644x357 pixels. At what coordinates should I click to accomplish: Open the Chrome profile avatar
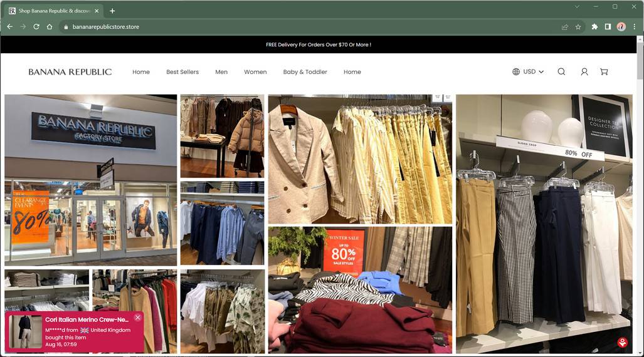(621, 27)
